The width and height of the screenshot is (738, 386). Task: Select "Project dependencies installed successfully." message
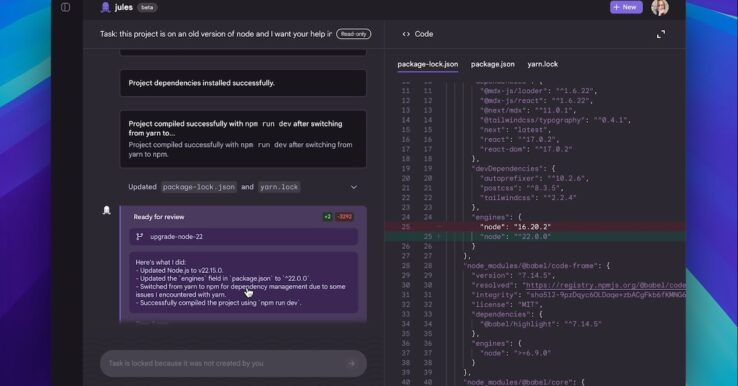tap(201, 83)
